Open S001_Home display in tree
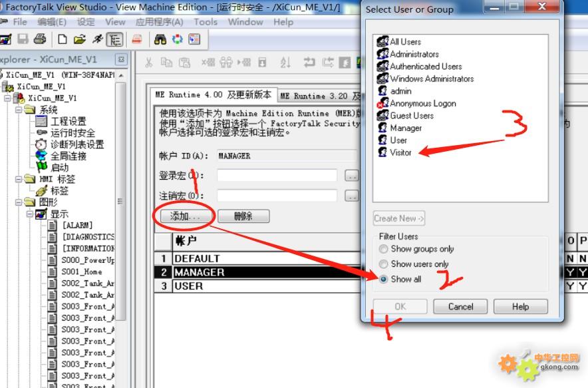Viewport: 588px width, 388px height. 82,272
